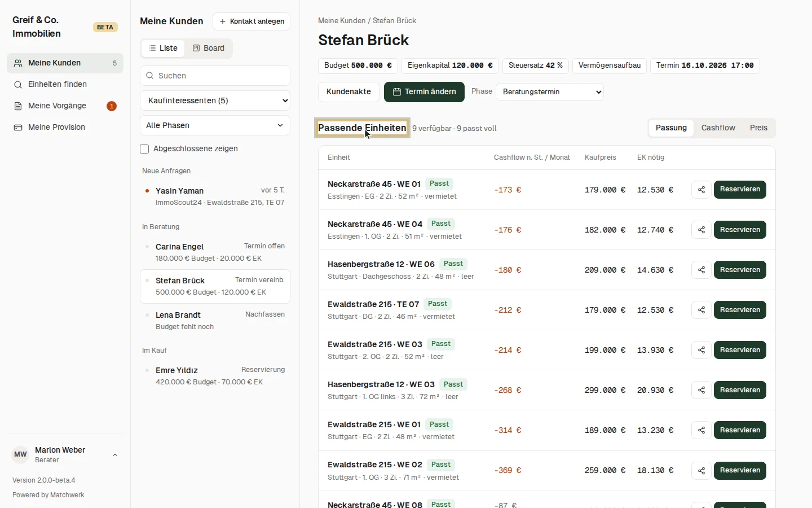This screenshot has height=508, width=812.
Task: Click the Termin 16.10.2026 17:00 chip
Action: coord(705,65)
